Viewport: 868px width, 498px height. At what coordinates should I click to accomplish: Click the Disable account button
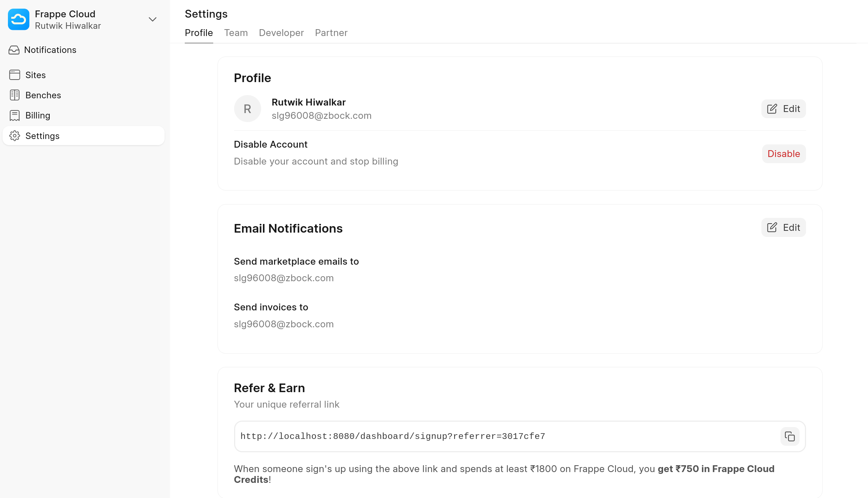(784, 154)
